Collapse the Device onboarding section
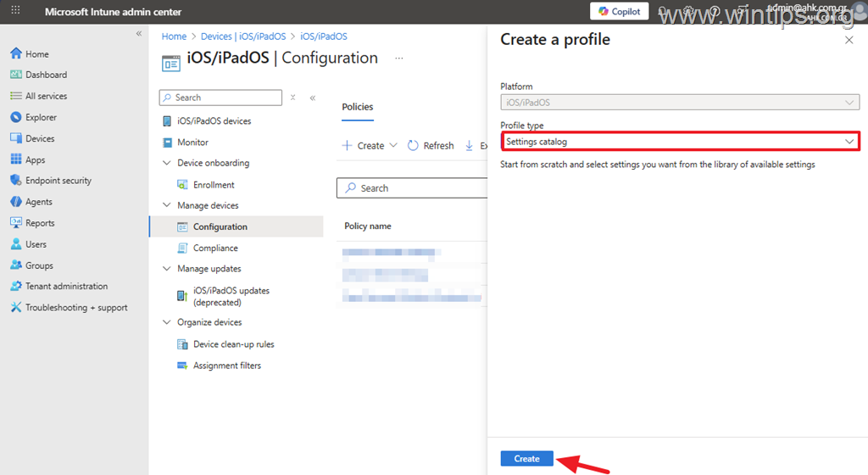The height and width of the screenshot is (475, 868). (x=166, y=163)
